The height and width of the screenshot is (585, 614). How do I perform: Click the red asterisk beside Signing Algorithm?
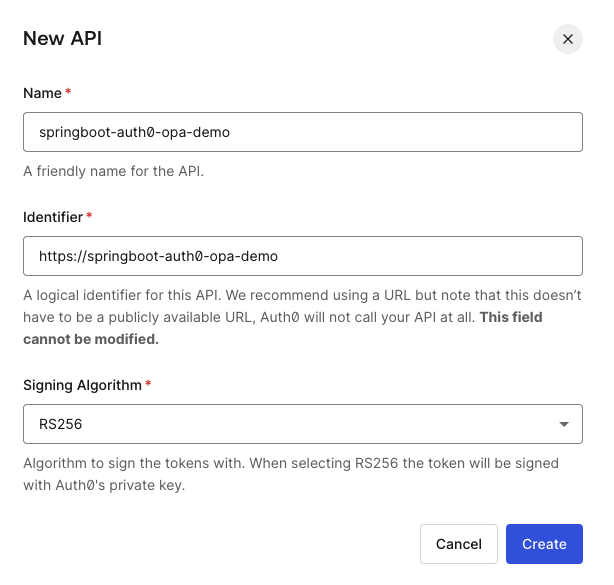click(x=149, y=385)
